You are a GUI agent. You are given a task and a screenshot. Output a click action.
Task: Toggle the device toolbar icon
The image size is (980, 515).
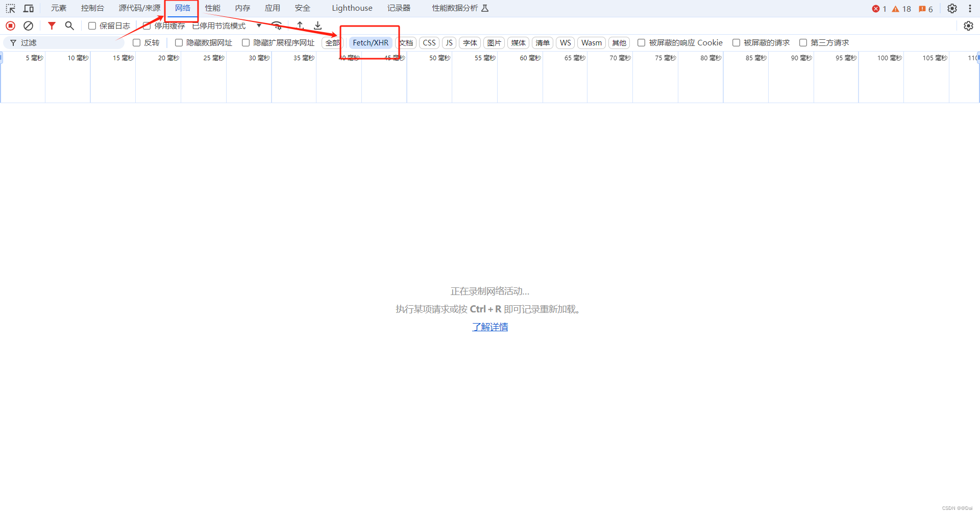tap(29, 8)
